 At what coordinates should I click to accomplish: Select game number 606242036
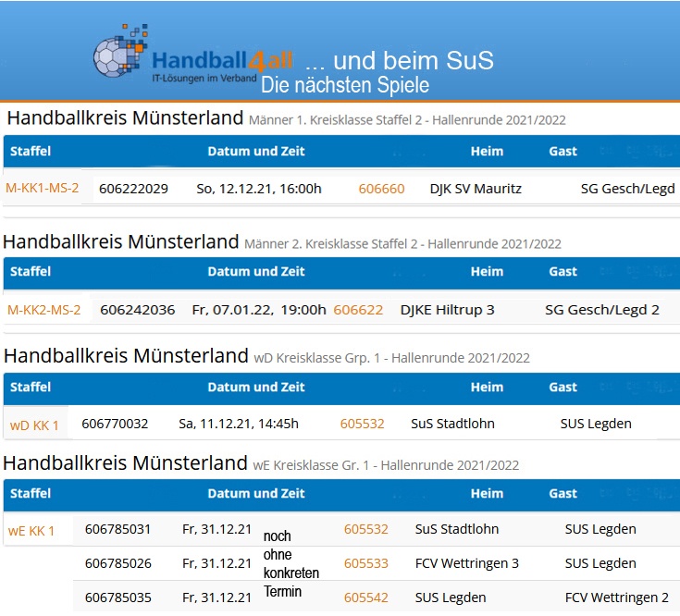point(138,310)
